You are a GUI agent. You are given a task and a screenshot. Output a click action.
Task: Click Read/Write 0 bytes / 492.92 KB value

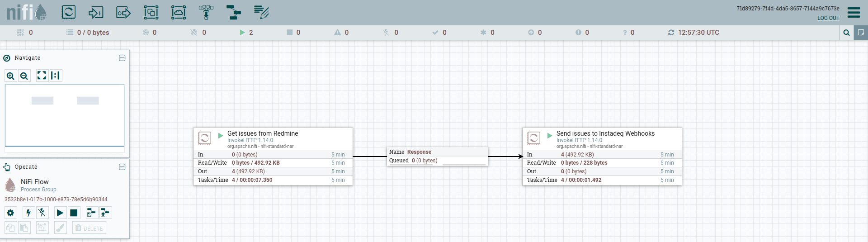(256, 163)
